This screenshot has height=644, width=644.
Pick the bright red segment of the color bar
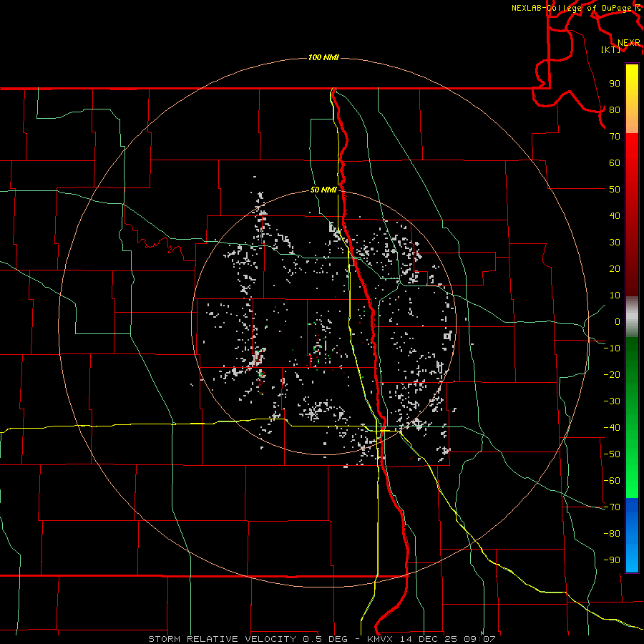pos(632,165)
